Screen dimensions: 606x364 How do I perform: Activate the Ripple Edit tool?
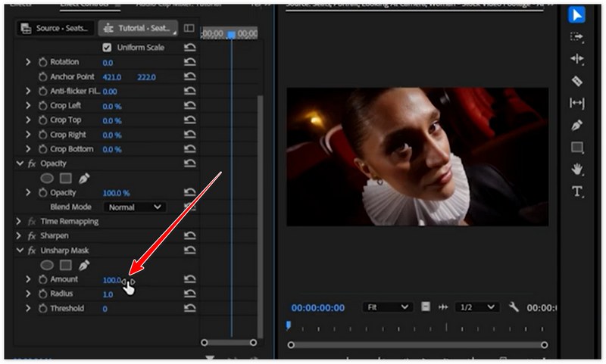577,59
